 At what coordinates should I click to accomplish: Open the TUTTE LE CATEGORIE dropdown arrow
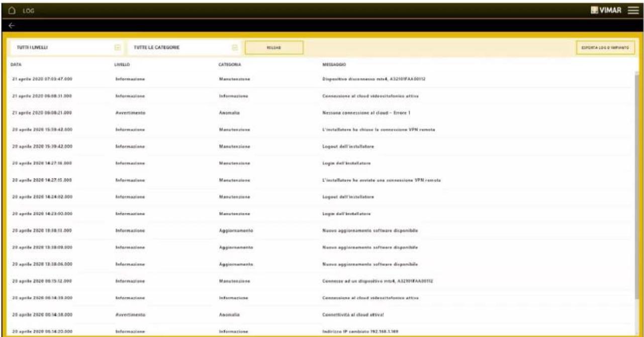click(x=234, y=47)
